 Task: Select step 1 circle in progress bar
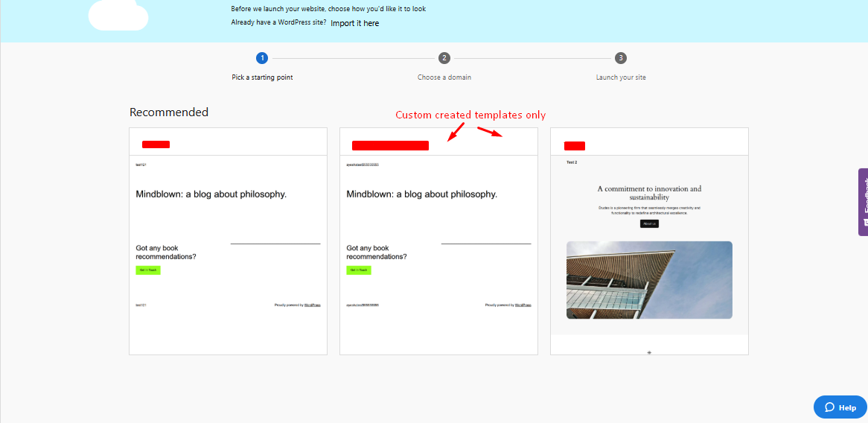coord(262,58)
